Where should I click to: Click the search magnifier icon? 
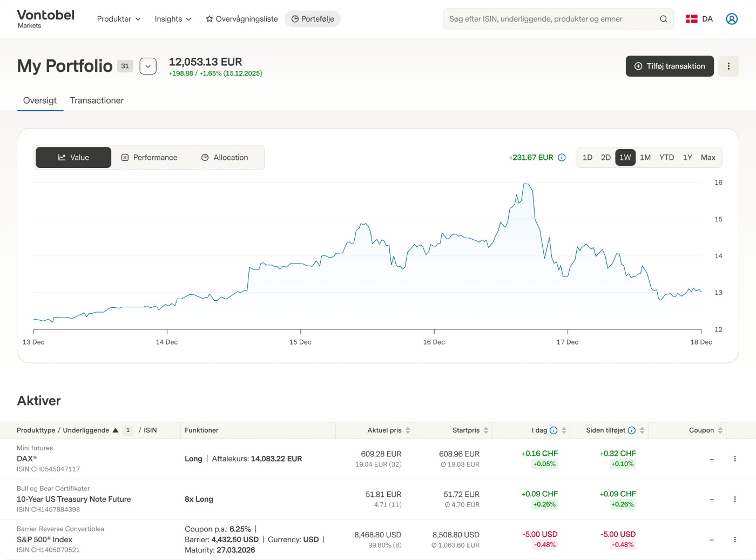click(x=664, y=19)
